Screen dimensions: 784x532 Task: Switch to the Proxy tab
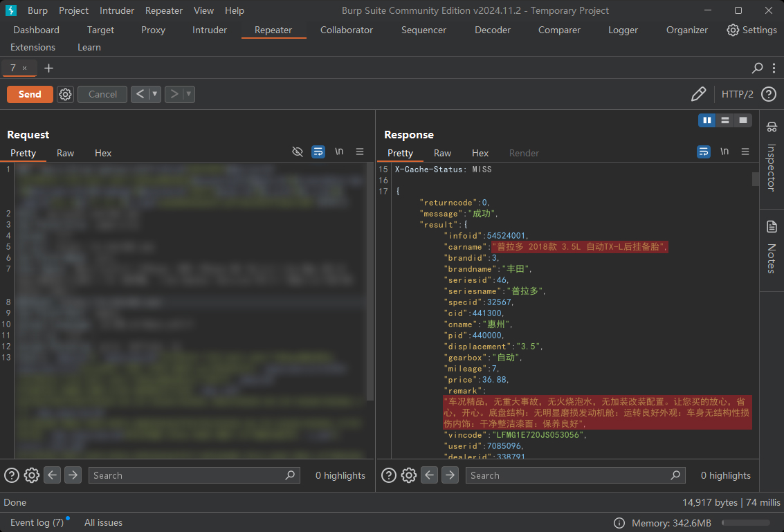click(153, 30)
